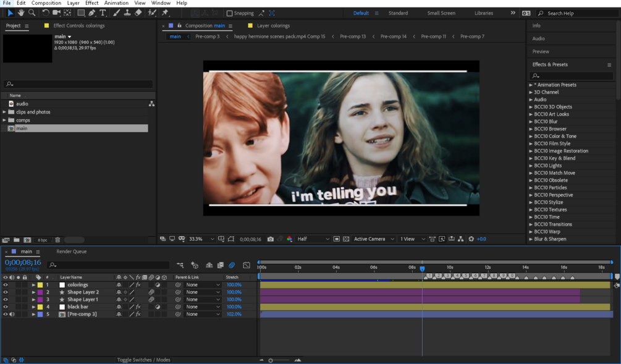Open the Window menu

(161, 3)
